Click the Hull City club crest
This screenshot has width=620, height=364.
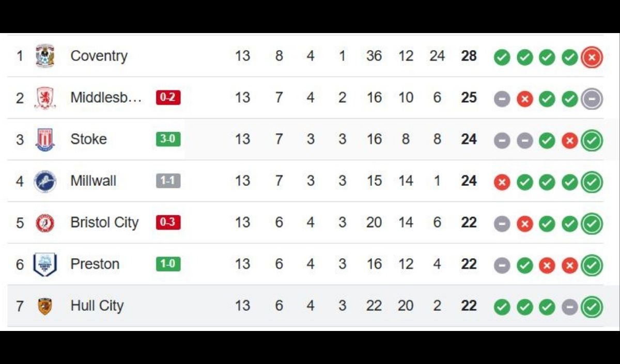click(x=45, y=306)
